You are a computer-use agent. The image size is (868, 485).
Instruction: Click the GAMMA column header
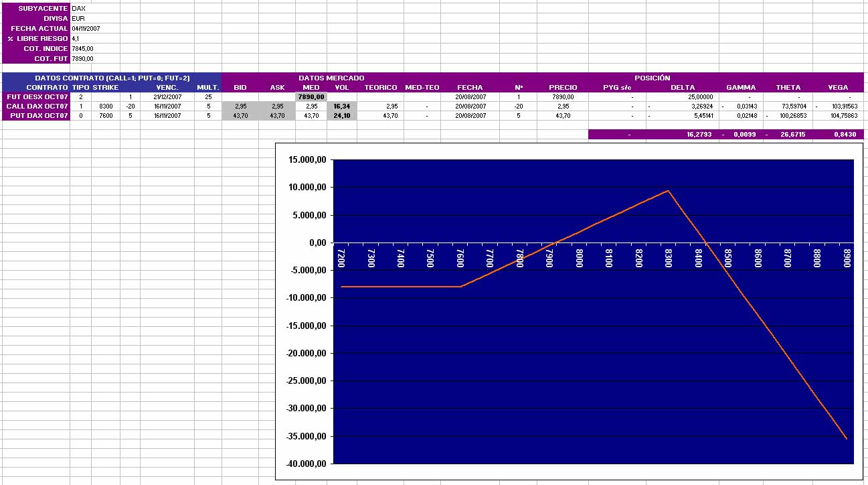coord(741,87)
